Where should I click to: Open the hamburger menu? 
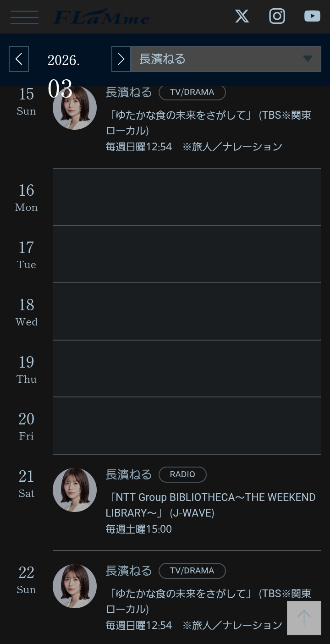24,17
